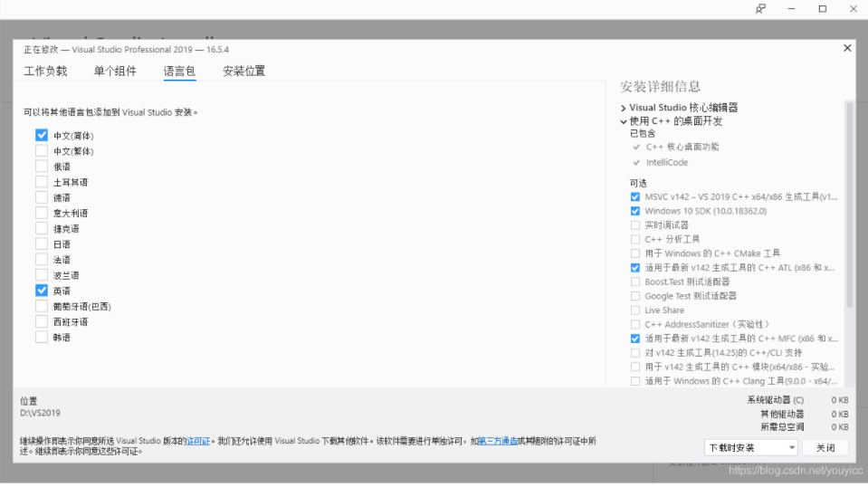
Task: Tick the 意大利语 language checkbox
Action: pyautogui.click(x=42, y=213)
